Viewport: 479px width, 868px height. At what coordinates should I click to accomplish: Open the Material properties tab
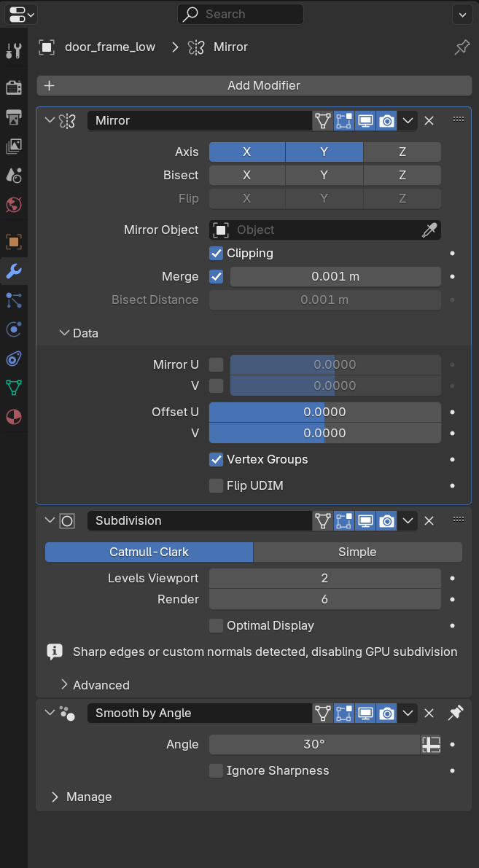pyautogui.click(x=14, y=417)
